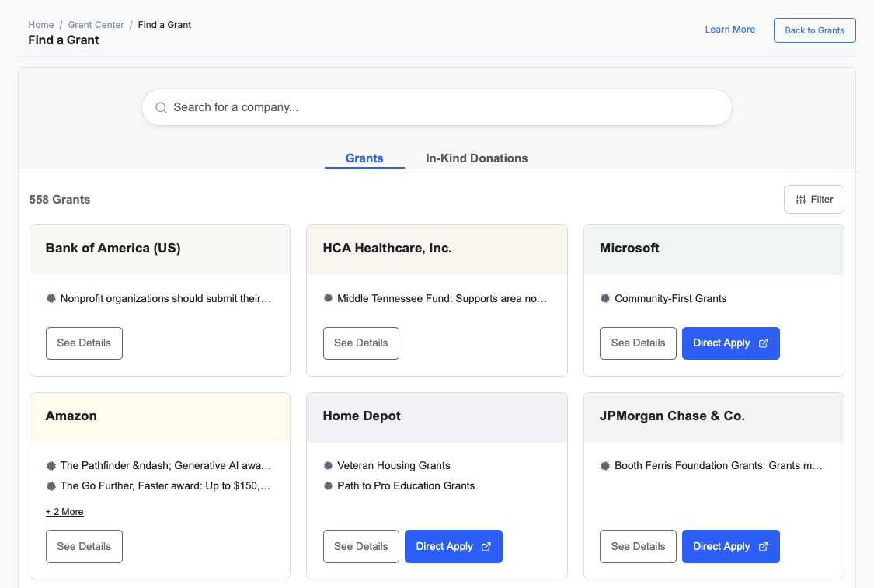Direct Apply to JPMorgan Chase grant
The height and width of the screenshot is (588, 874).
click(731, 547)
